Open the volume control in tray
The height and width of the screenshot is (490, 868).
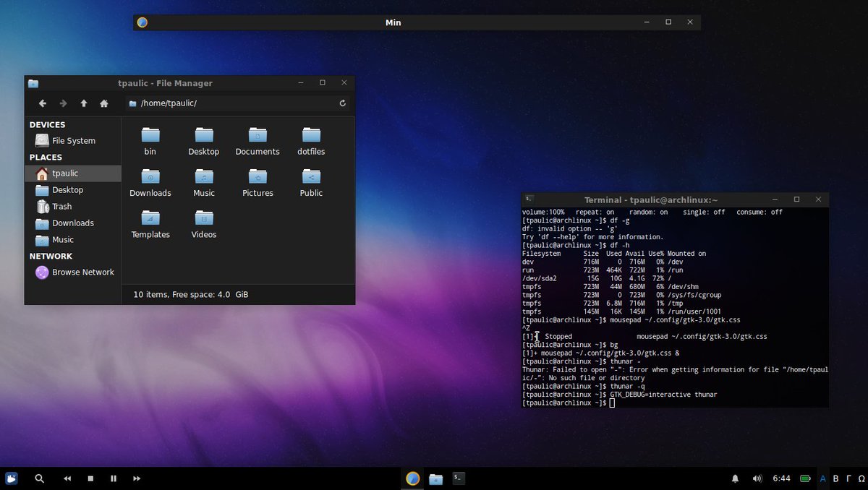757,478
